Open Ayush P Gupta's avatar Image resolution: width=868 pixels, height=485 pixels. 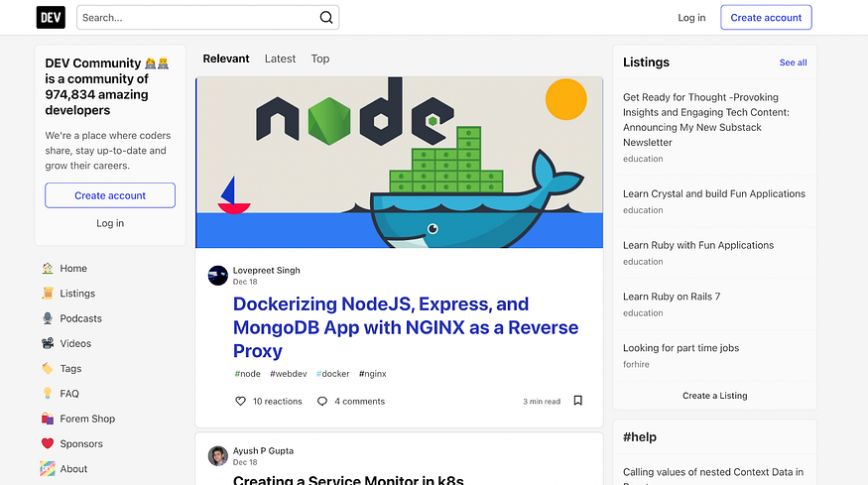[x=217, y=455]
